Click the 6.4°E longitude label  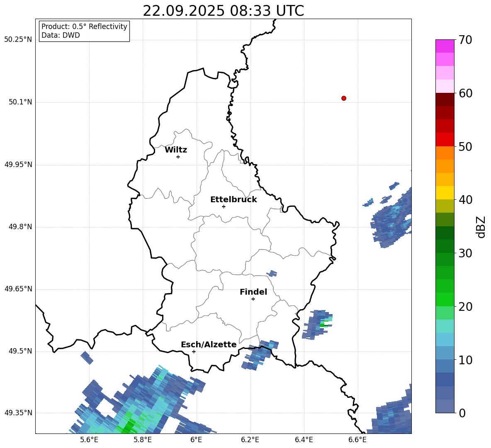click(304, 440)
